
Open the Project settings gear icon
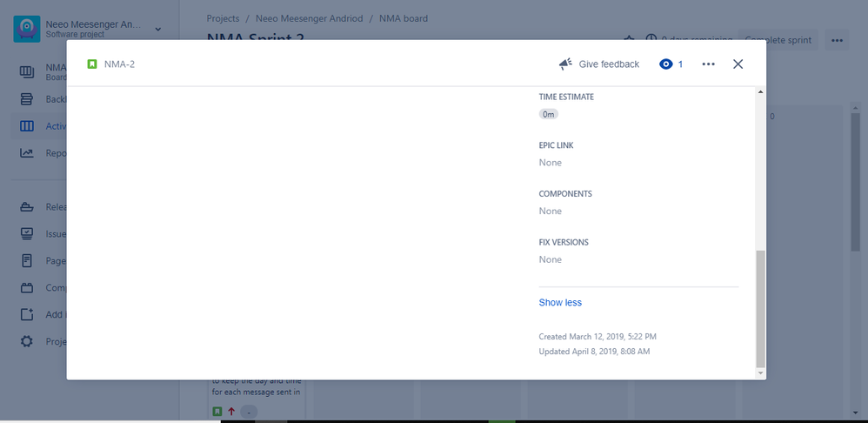click(x=27, y=341)
